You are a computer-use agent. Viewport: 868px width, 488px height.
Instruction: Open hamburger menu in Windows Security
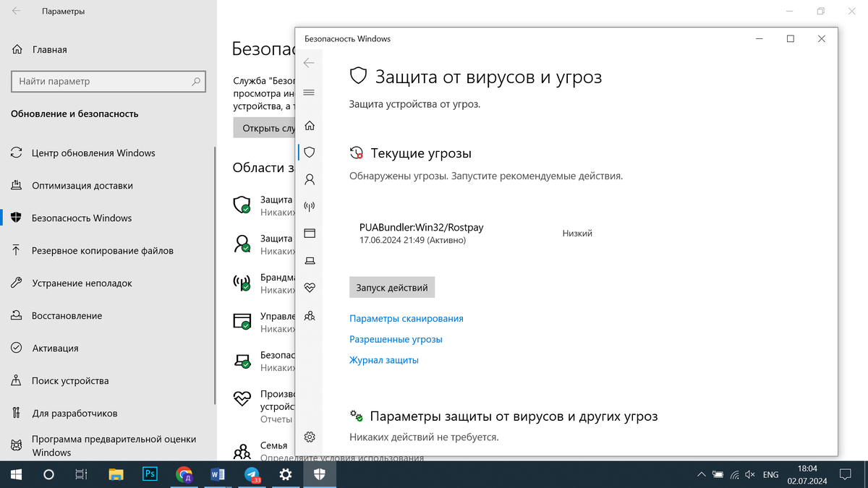309,93
